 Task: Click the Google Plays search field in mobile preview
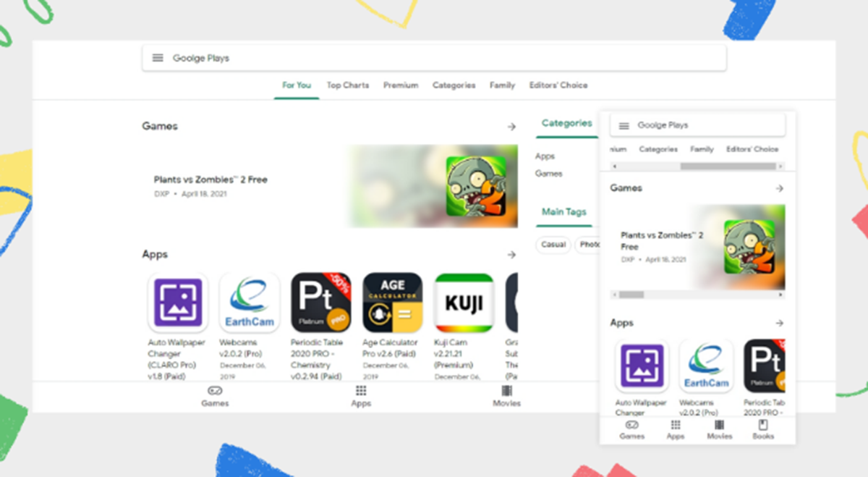coord(697,125)
